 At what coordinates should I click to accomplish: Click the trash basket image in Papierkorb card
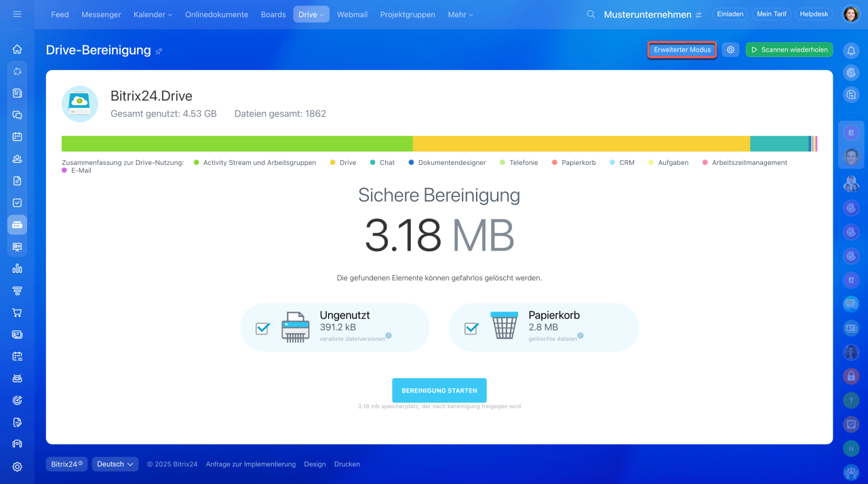point(504,325)
